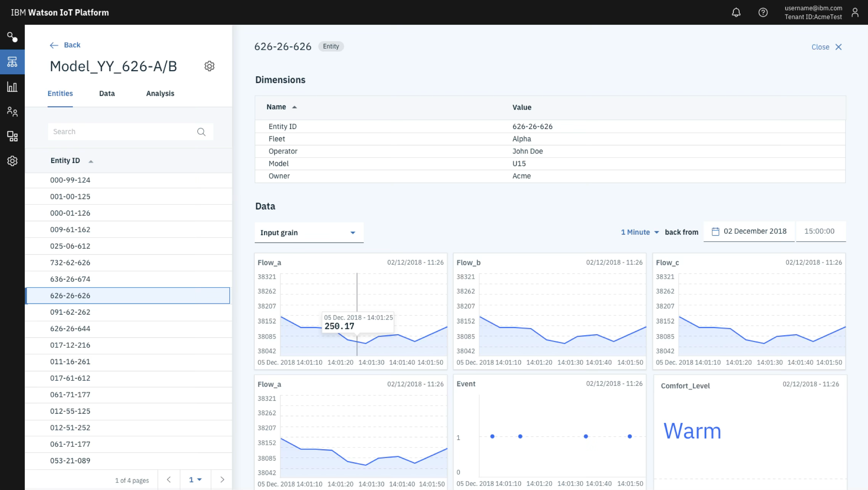Open help using the question mark icon
Viewport: 868px width, 490px height.
click(x=763, y=12)
